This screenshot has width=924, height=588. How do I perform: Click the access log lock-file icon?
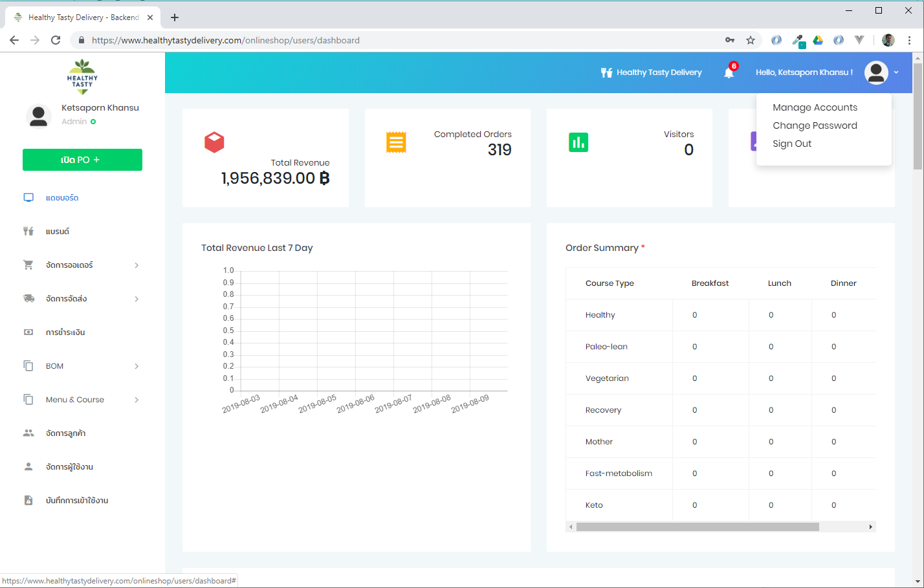[x=28, y=500]
